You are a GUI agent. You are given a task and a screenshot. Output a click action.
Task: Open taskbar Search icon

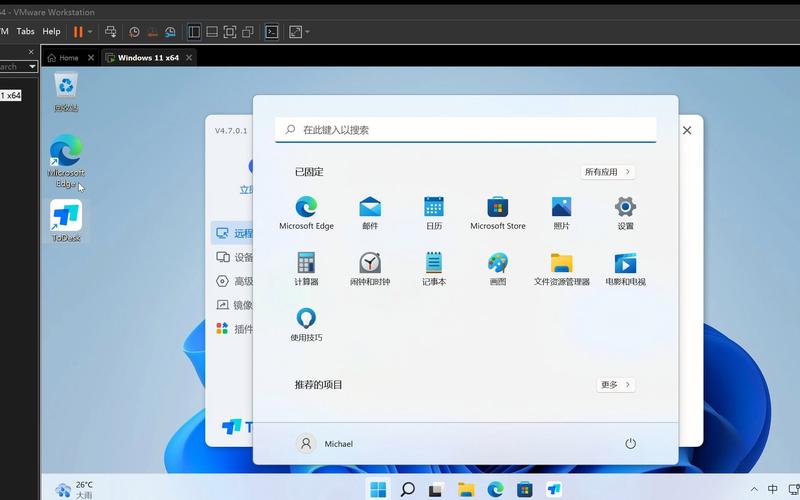(407, 489)
